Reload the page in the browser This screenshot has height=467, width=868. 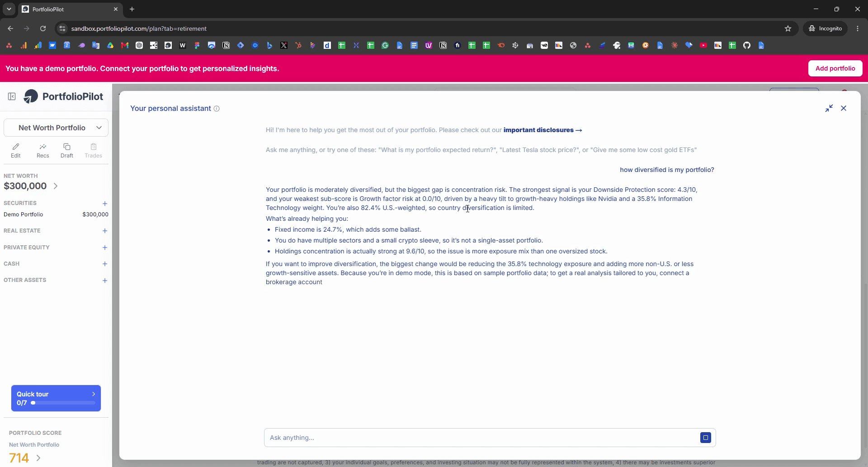[43, 29]
